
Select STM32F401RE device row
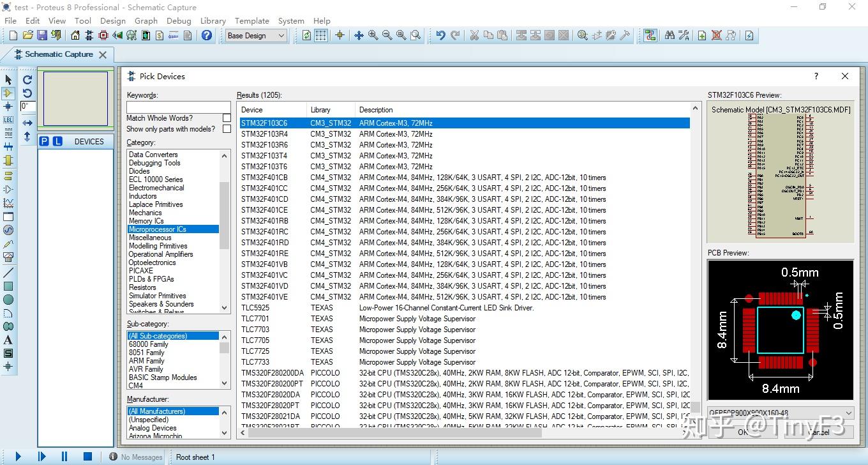coord(465,254)
